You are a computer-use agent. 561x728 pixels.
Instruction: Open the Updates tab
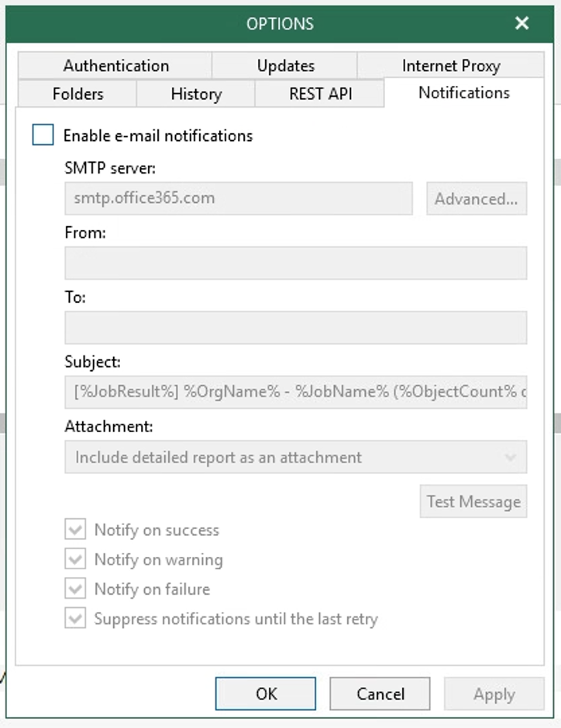[285, 66]
